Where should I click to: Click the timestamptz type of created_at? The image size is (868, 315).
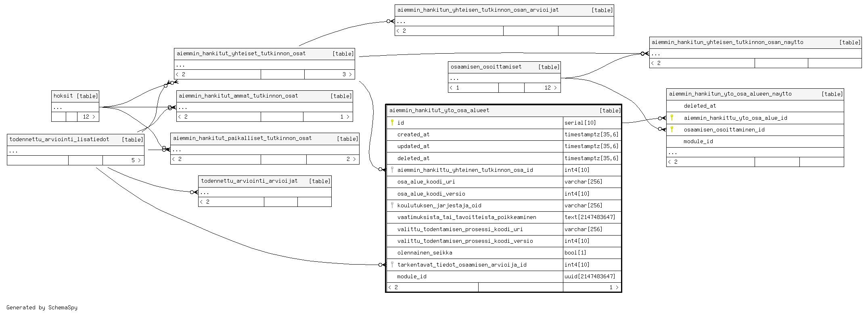[591, 134]
